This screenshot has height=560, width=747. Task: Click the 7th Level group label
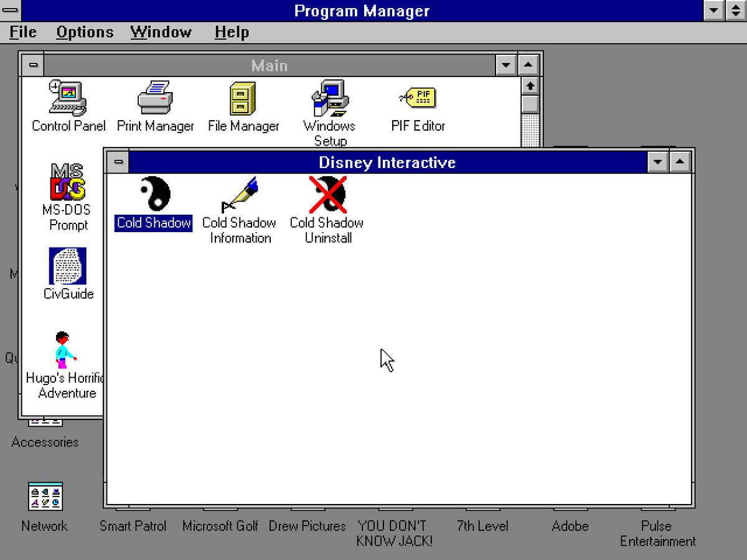(482, 526)
